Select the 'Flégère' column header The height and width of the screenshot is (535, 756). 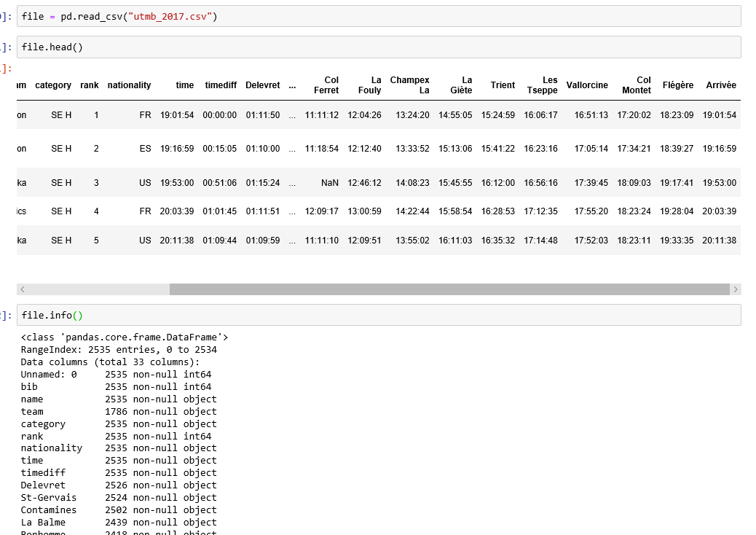pyautogui.click(x=678, y=85)
